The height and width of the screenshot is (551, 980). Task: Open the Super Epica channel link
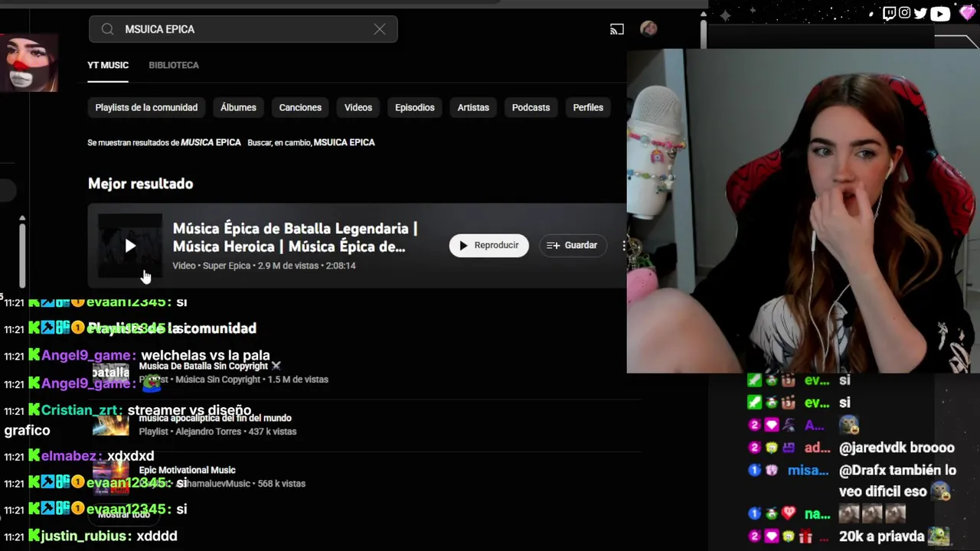226,266
